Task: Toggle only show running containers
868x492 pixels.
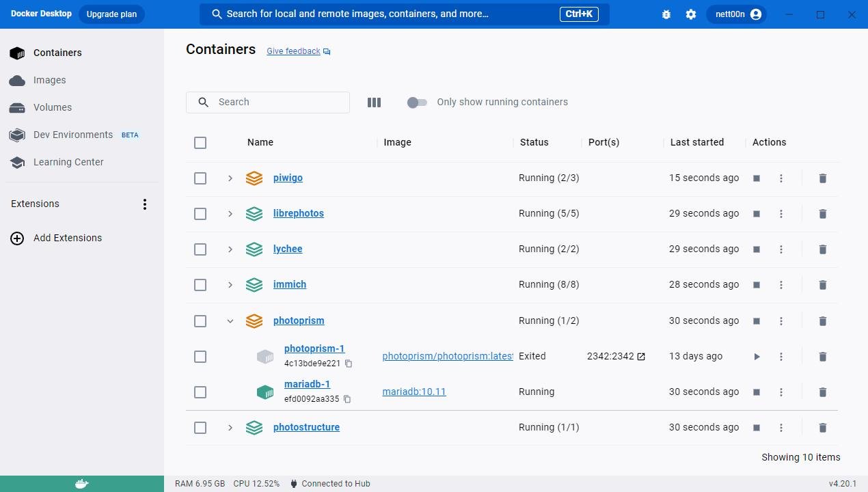Action: (x=417, y=102)
